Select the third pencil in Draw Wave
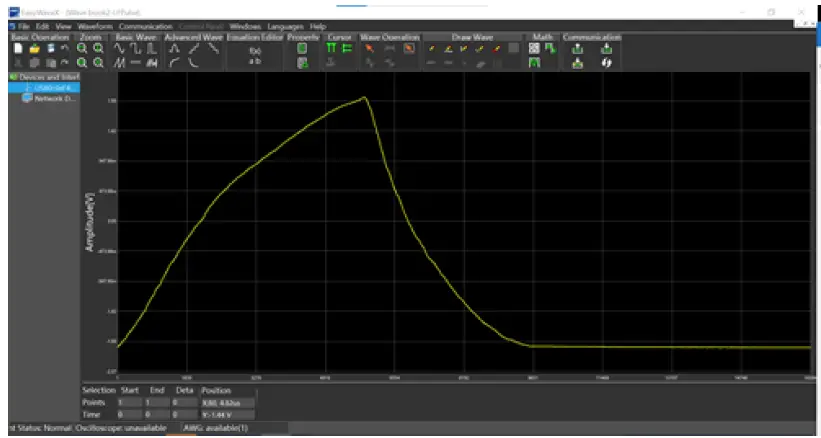The width and height of the screenshot is (821, 438). click(x=463, y=49)
